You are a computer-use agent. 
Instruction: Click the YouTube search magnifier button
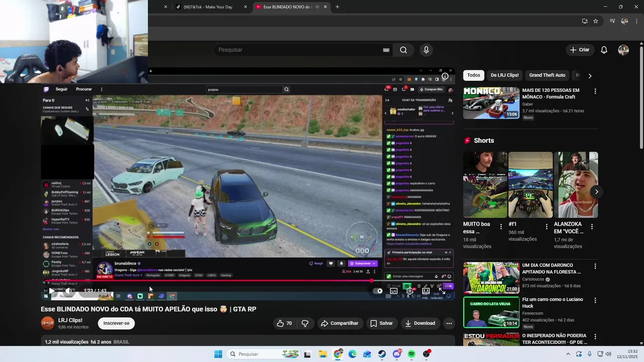pos(404,50)
